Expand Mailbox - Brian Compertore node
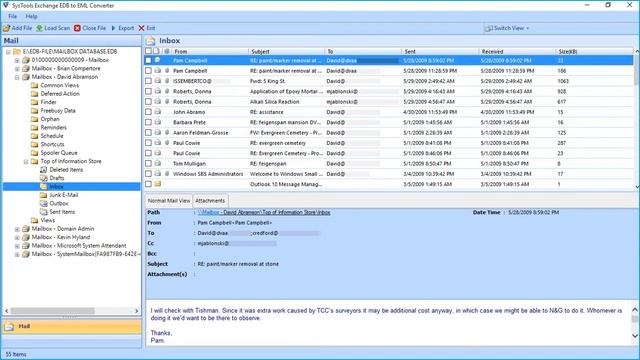Screen dimensions: 640x360 pyautogui.click(x=17, y=69)
